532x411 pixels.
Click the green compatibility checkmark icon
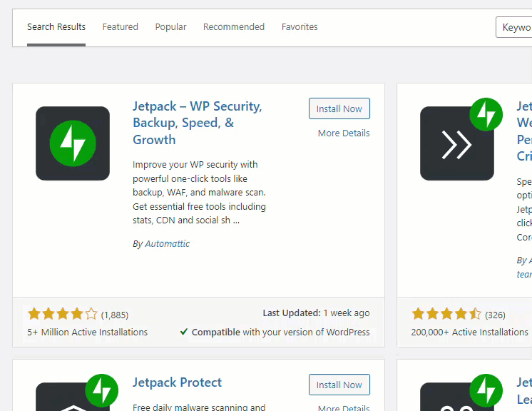(184, 332)
